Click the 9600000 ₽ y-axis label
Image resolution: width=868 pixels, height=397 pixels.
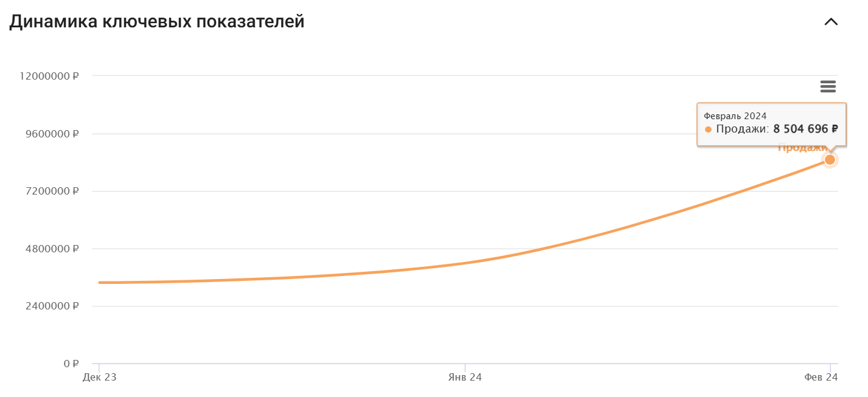pyautogui.click(x=52, y=134)
